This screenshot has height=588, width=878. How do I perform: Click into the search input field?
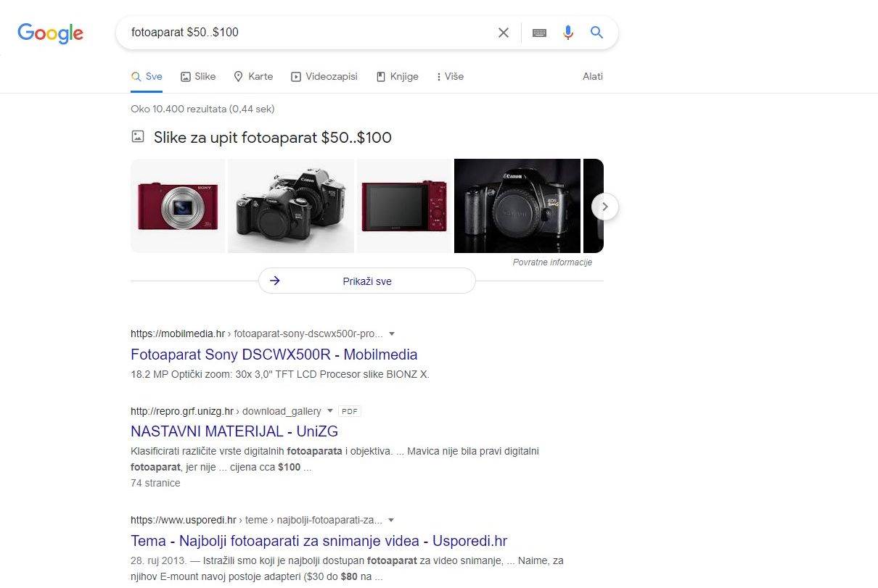coord(305,33)
